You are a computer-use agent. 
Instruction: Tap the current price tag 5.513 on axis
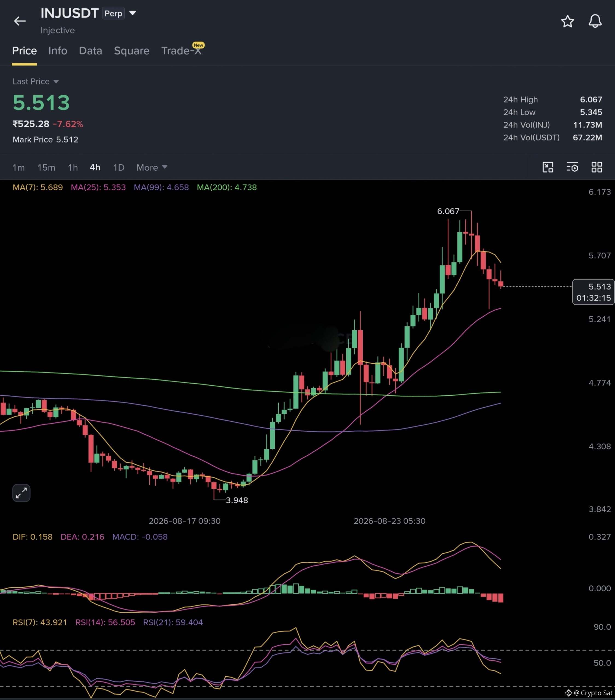(x=593, y=292)
